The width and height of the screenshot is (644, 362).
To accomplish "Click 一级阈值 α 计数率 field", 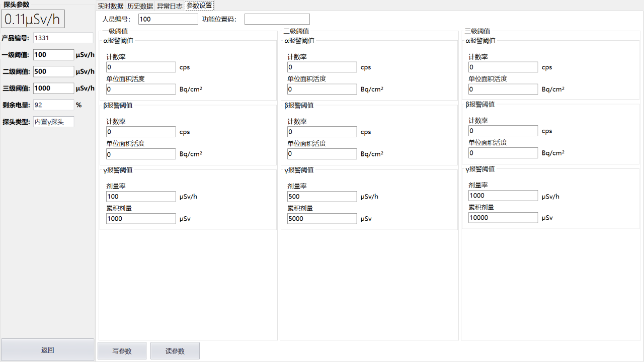I will pyautogui.click(x=141, y=67).
